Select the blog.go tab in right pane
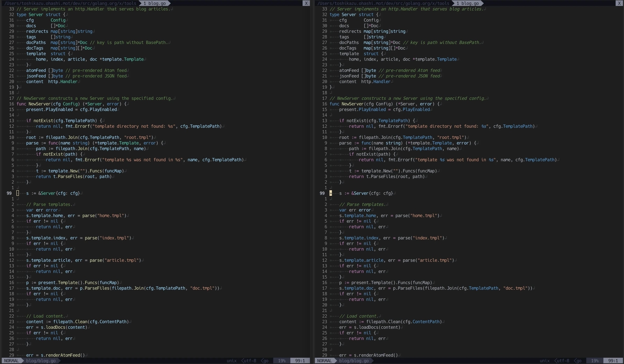This screenshot has height=364, width=624. tap(468, 3)
